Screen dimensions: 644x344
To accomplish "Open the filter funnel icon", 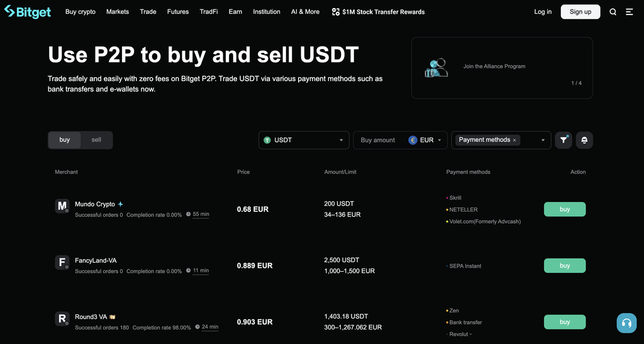I will [x=563, y=140].
